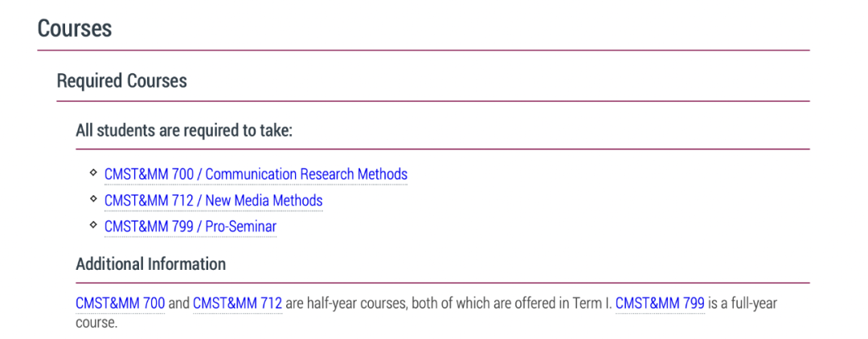Click the word 'and' between the course links
The image size is (868, 339).
click(x=178, y=303)
